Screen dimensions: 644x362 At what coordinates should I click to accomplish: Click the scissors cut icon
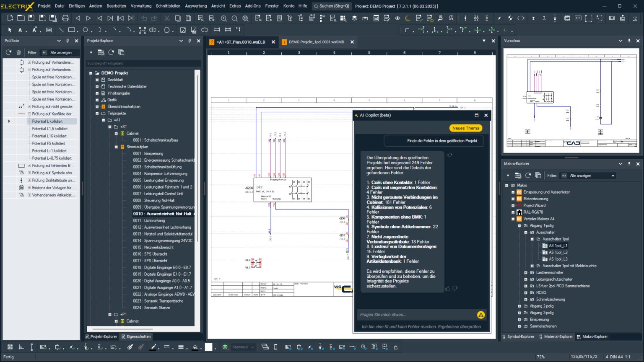168,18
